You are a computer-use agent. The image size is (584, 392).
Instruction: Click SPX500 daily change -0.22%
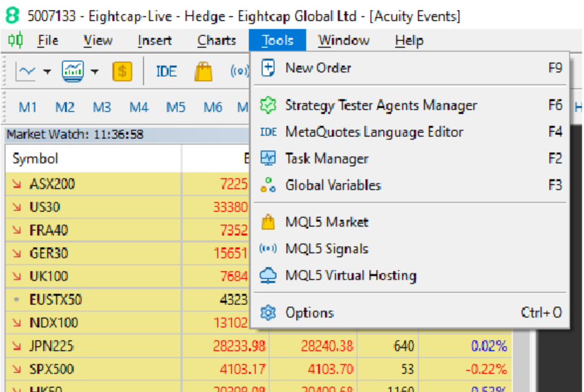click(486, 370)
